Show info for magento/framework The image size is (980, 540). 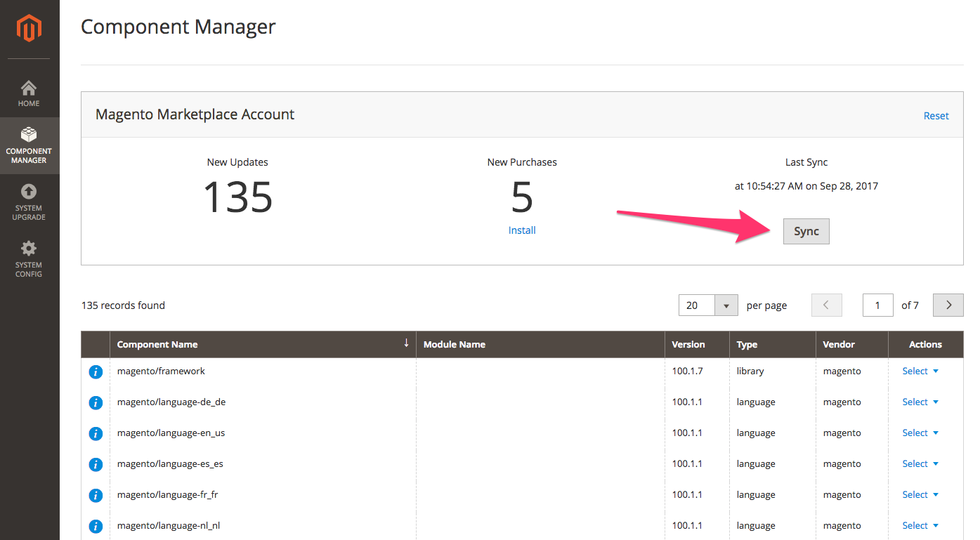(96, 371)
